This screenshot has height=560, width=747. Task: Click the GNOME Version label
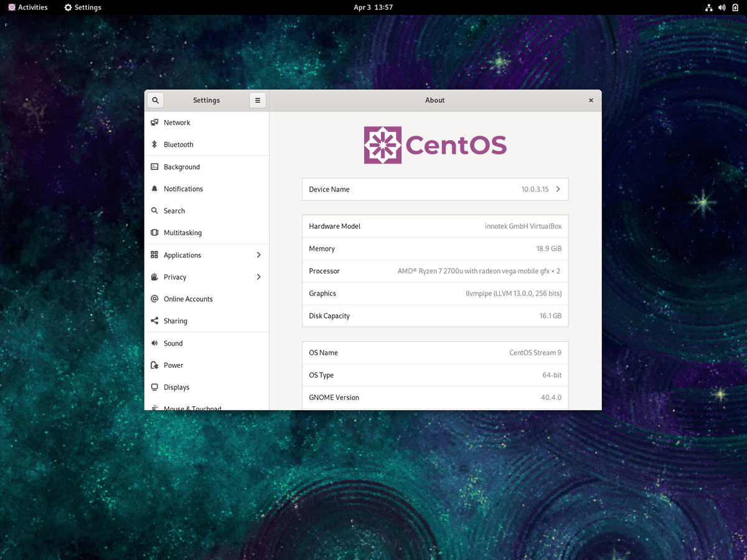[334, 398]
